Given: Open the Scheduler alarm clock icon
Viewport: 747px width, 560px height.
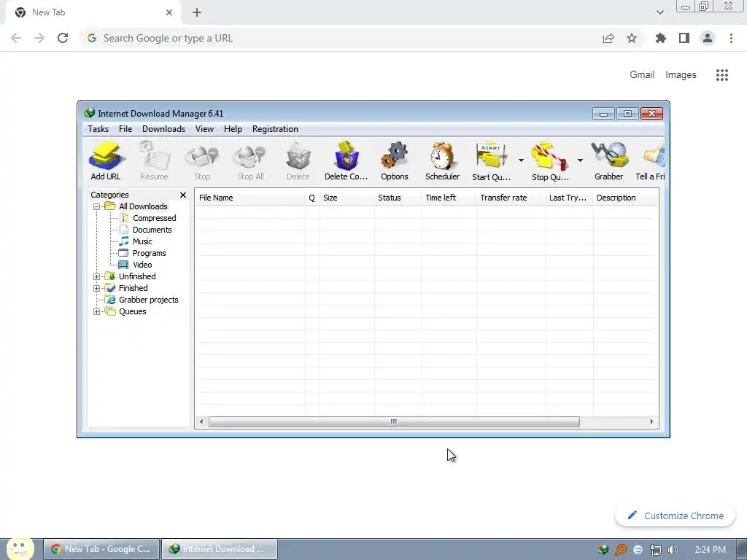Looking at the screenshot, I should pyautogui.click(x=443, y=160).
